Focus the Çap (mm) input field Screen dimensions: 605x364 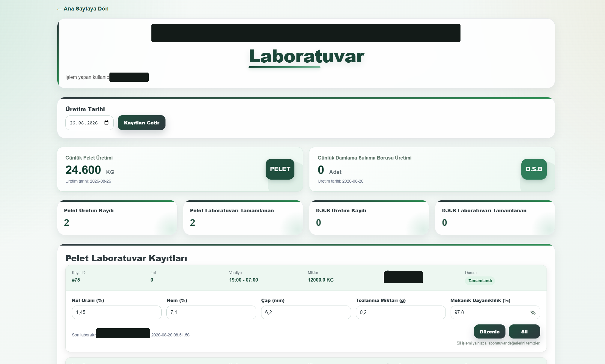pyautogui.click(x=306, y=312)
